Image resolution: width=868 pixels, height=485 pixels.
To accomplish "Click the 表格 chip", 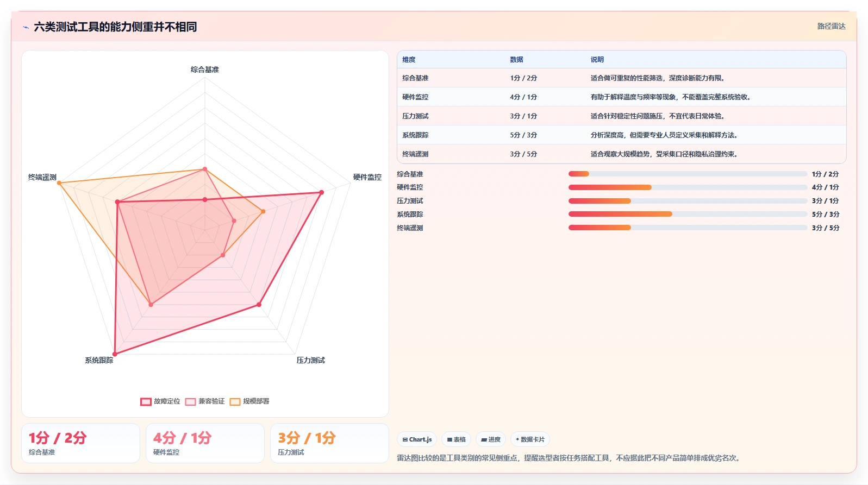I will click(x=456, y=439).
